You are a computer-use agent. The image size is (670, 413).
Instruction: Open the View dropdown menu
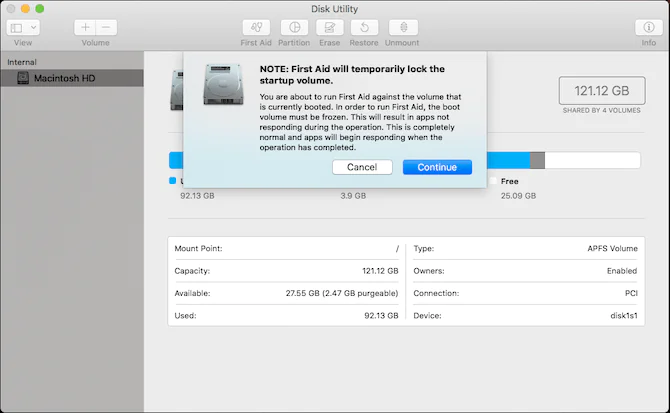(x=34, y=27)
